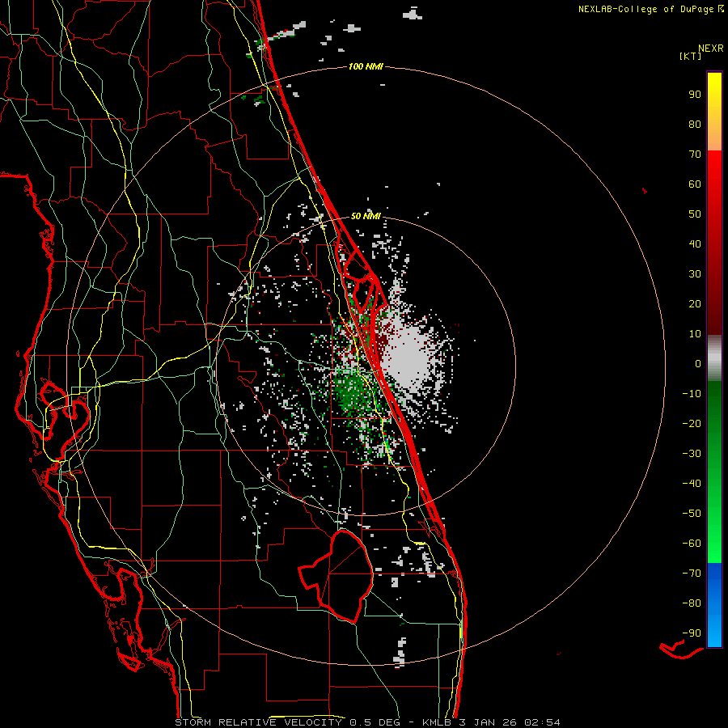The width and height of the screenshot is (728, 728).
Task: Click STORM RELATIVE VELOCITY in the caption
Action: [258, 722]
